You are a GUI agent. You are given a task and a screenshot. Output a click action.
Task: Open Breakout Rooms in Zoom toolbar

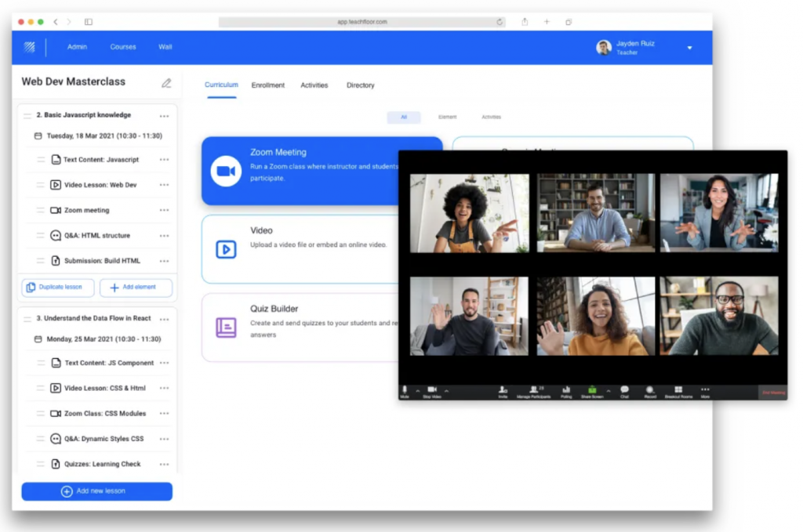[678, 389]
